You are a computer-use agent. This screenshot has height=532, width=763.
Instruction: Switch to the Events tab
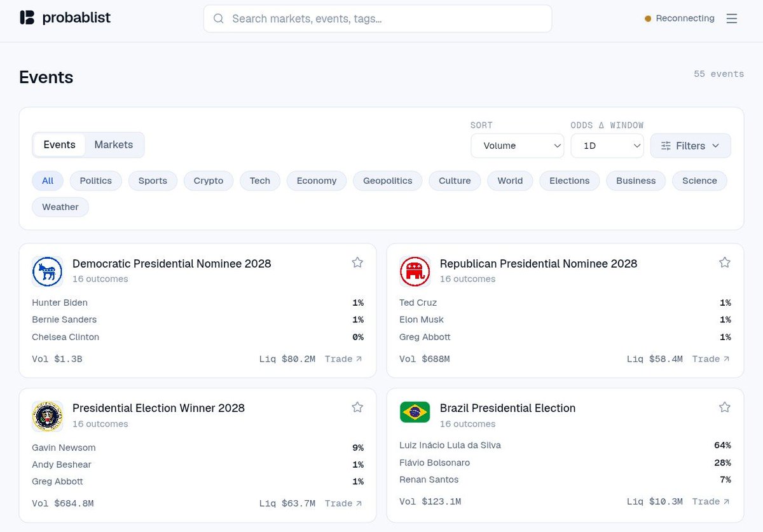60,145
